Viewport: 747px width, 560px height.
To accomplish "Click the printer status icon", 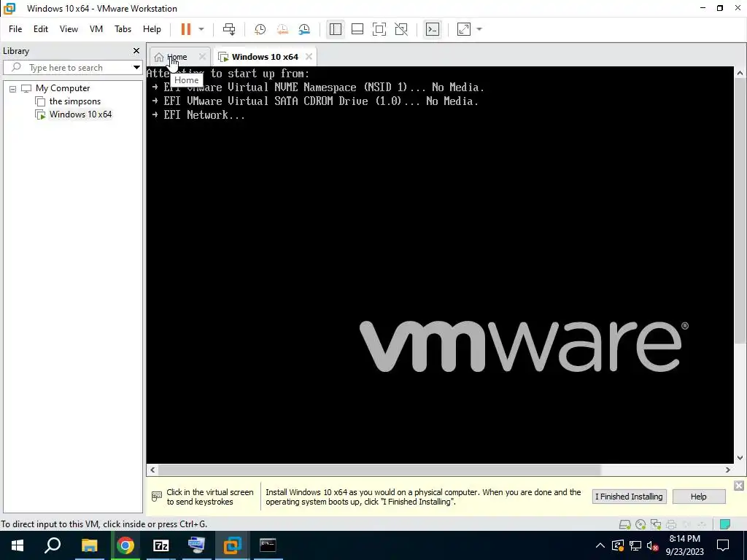I will pos(671,525).
